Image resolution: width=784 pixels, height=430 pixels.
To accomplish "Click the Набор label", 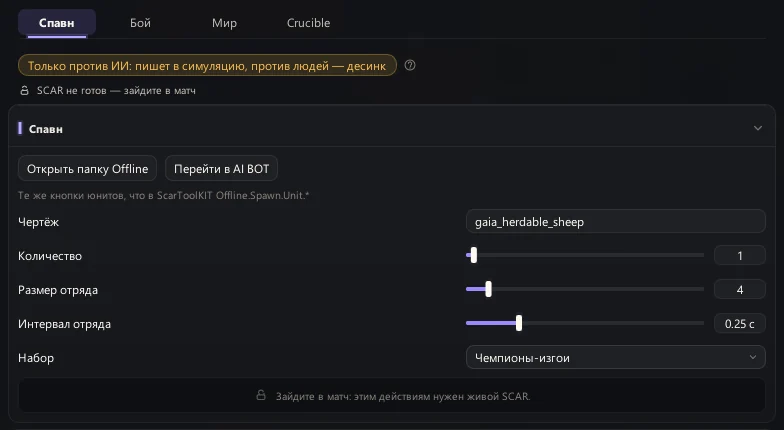I will [36, 358].
